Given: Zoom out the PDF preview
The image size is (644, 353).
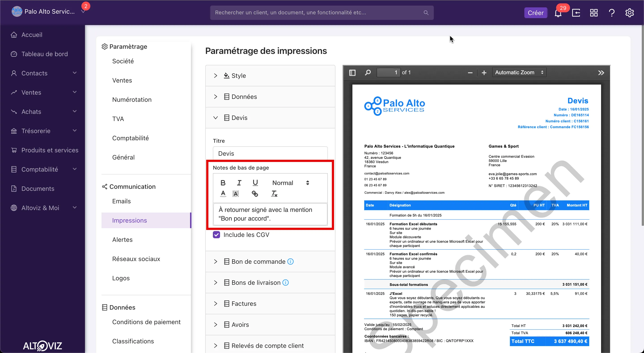Looking at the screenshot, I should click(470, 73).
